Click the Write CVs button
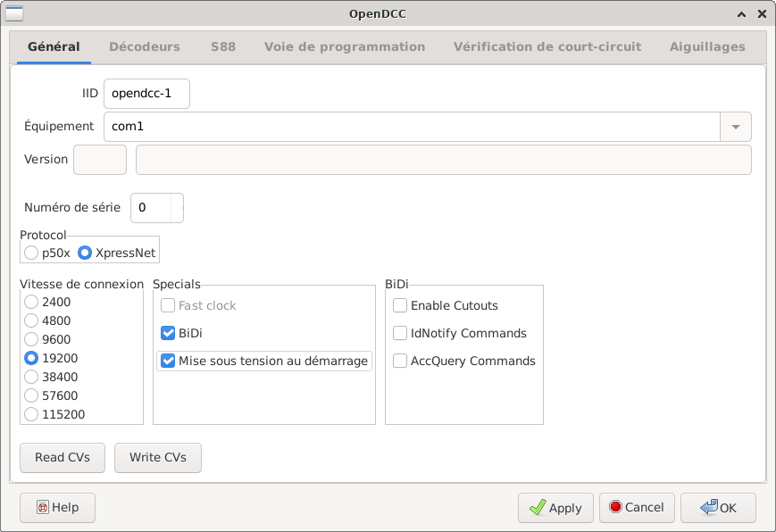This screenshot has height=532, width=776. coord(158,457)
